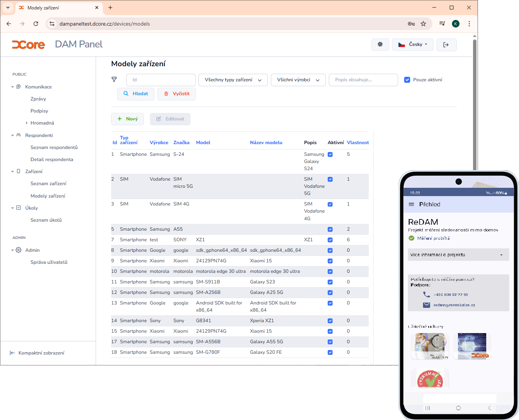This screenshot has height=420, width=519.
Task: Collapse the Komunikace tree section
Action: (12, 87)
